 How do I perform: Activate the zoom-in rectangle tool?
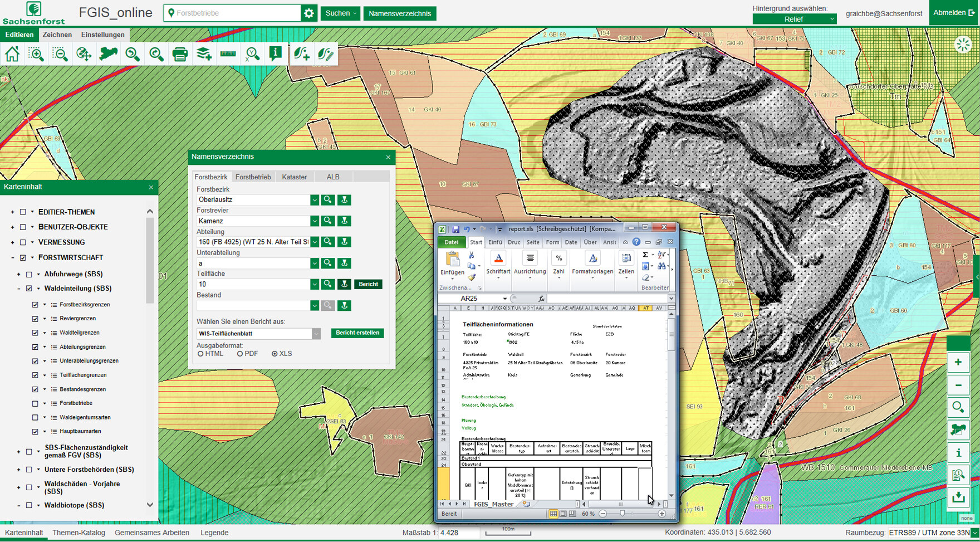click(36, 54)
